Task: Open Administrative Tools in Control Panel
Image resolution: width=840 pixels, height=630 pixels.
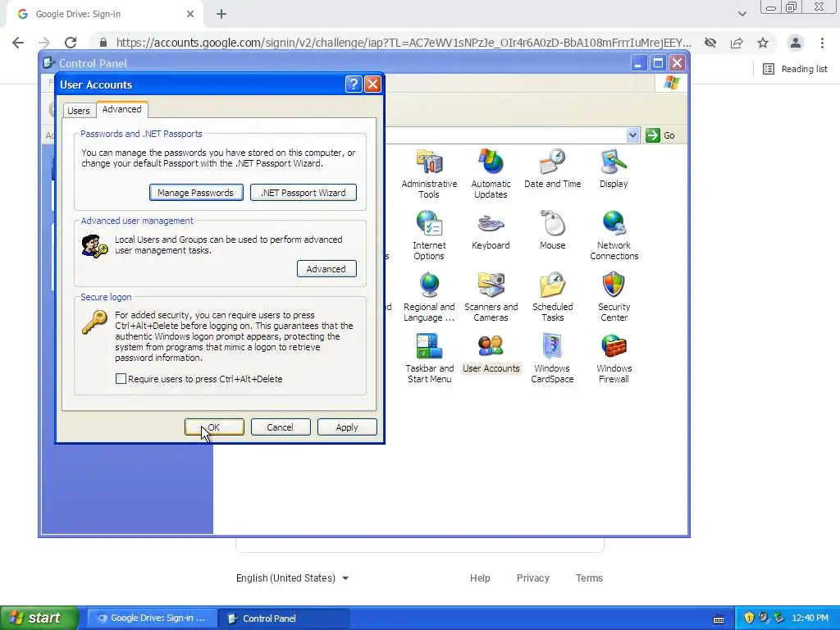Action: (x=429, y=174)
